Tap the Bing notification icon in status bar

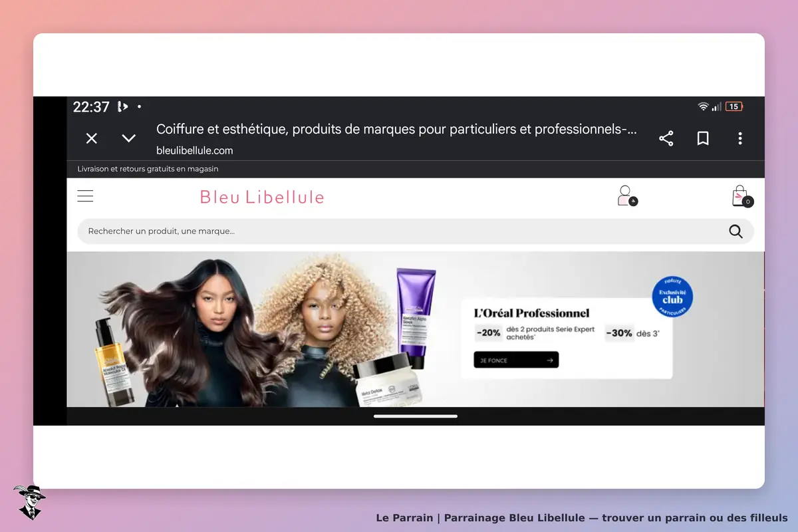122,106
